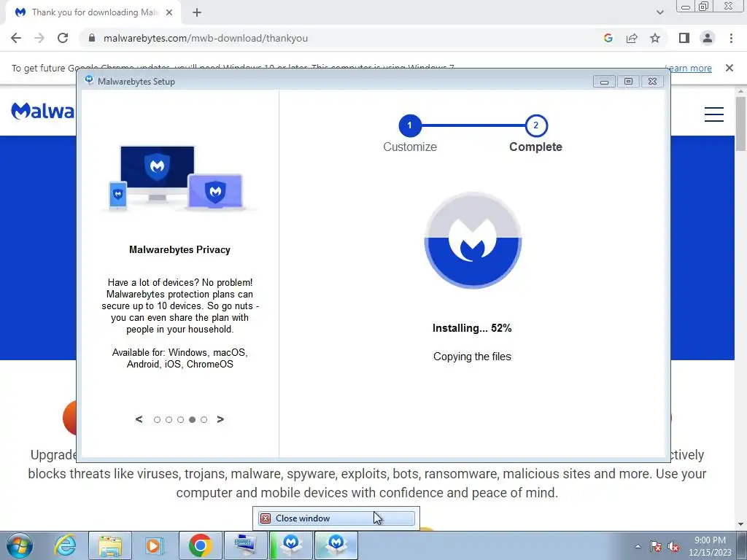
Task: Open Chrome three-dot menu
Action: [731, 38]
